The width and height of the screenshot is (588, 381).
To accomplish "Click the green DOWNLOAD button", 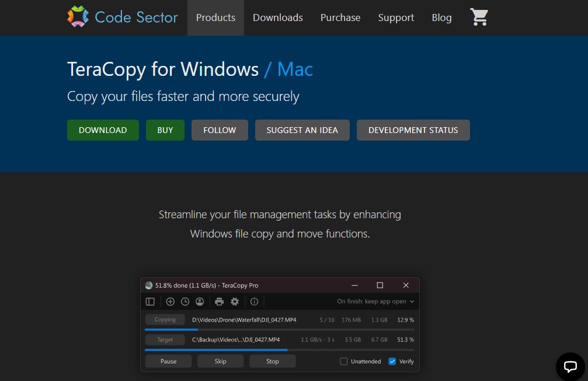I will (103, 130).
